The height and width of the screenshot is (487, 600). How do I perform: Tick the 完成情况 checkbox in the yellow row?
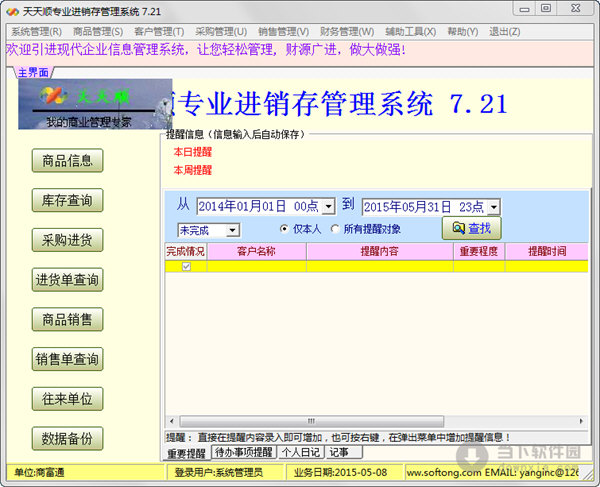(x=186, y=266)
